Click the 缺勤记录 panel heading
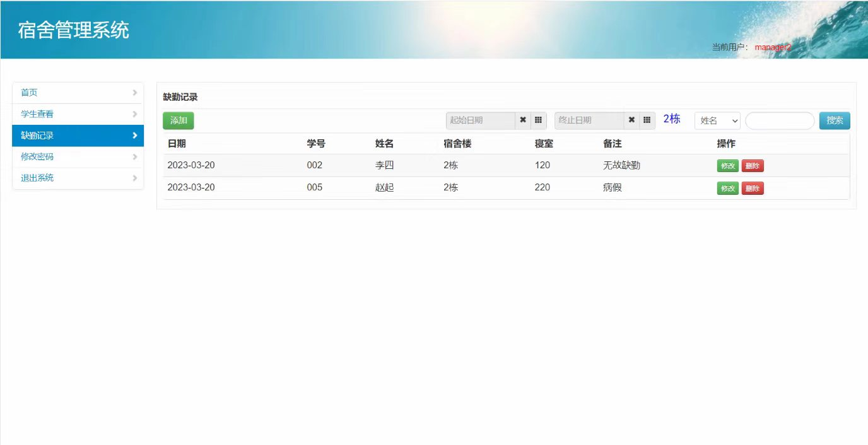Viewport: 868px width, 445px height. coord(180,97)
